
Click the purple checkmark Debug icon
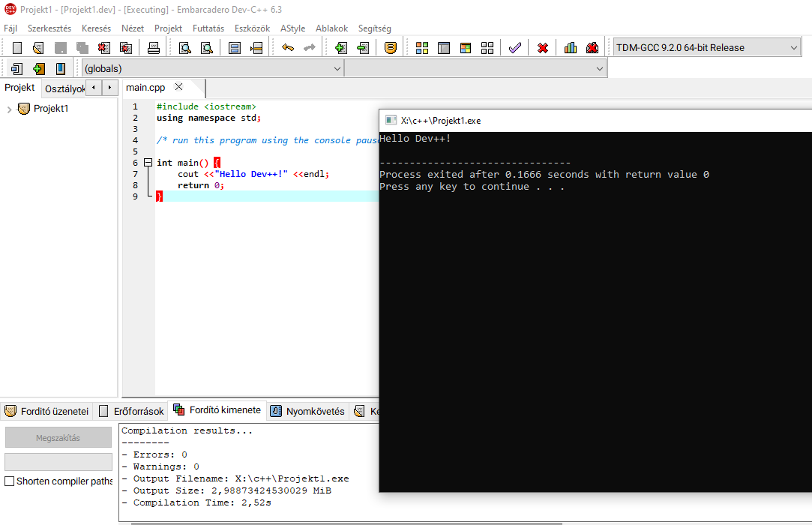point(515,48)
